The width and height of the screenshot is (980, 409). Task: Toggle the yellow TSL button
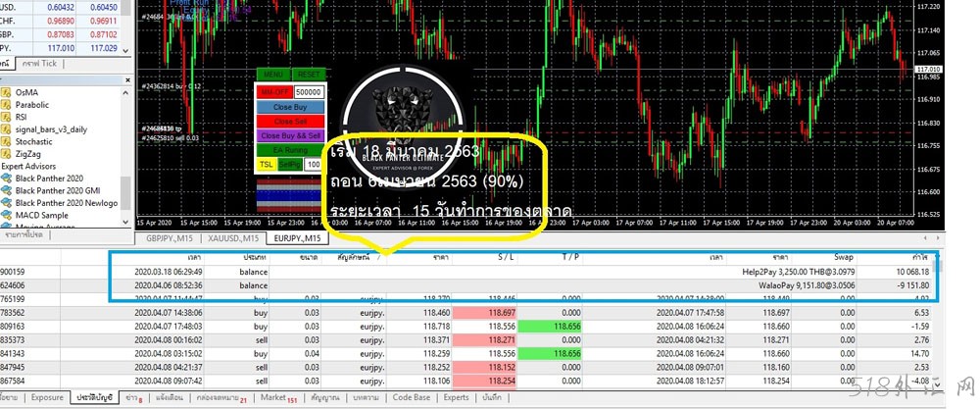(x=266, y=164)
